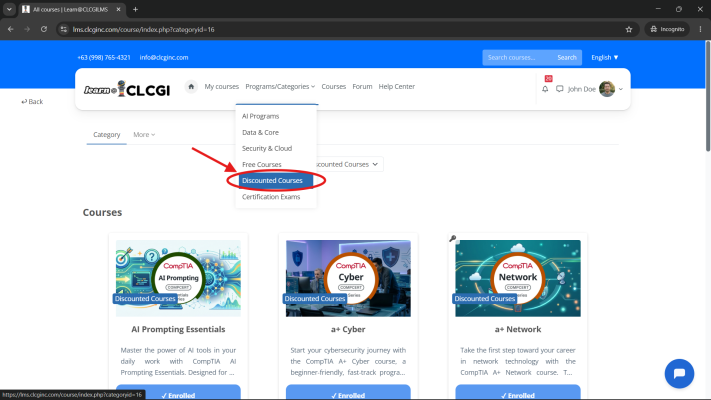Open the Help Center link

pyautogui.click(x=396, y=87)
